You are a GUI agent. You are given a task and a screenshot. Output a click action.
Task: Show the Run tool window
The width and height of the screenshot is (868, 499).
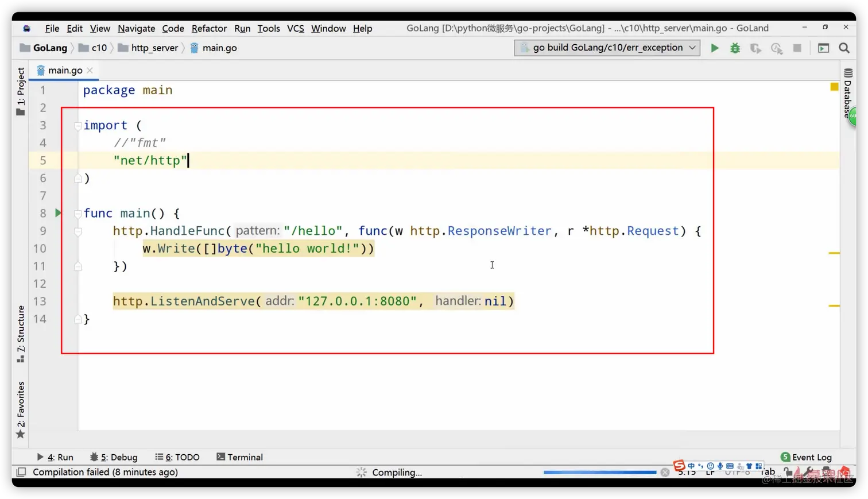click(x=55, y=457)
